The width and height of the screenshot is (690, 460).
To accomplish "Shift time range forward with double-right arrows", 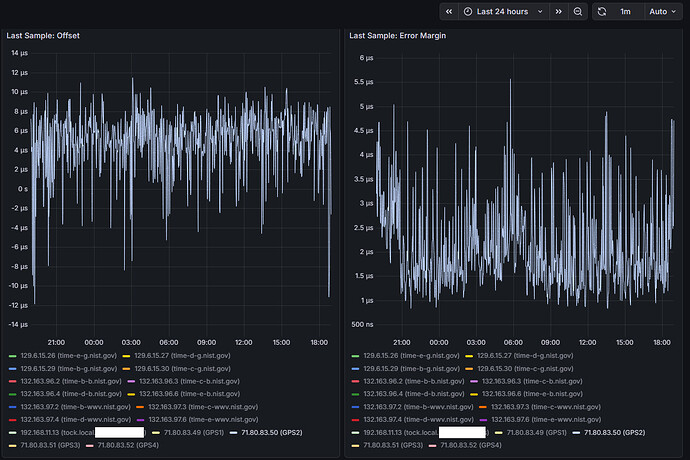I will [558, 12].
